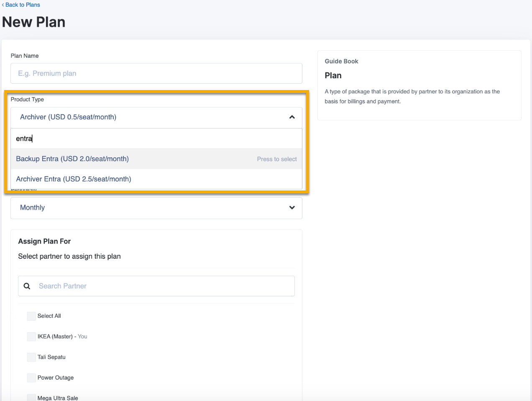
Task: Click the Back to Plans link
Action: pos(23,5)
